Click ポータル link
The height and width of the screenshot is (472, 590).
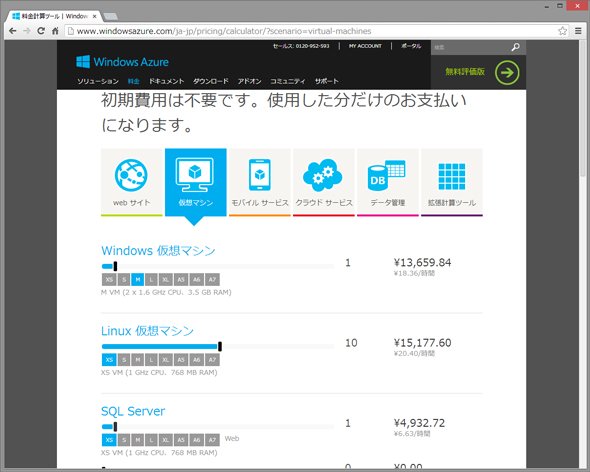(x=411, y=46)
